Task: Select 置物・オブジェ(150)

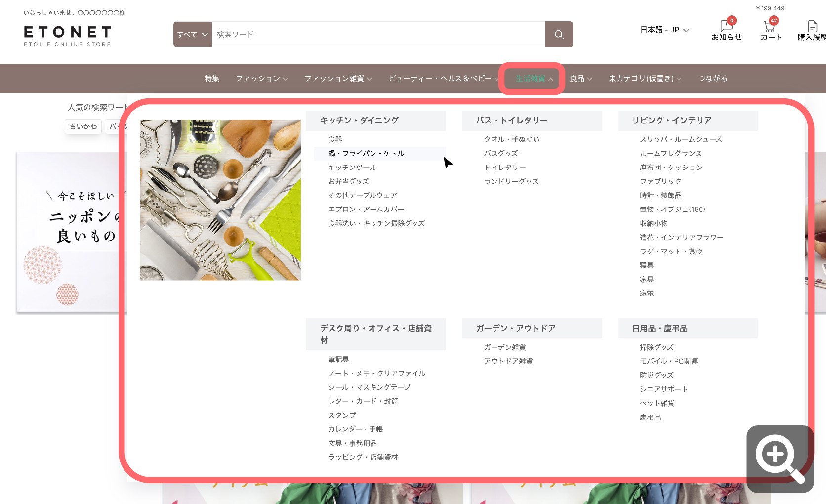Action: tap(673, 210)
